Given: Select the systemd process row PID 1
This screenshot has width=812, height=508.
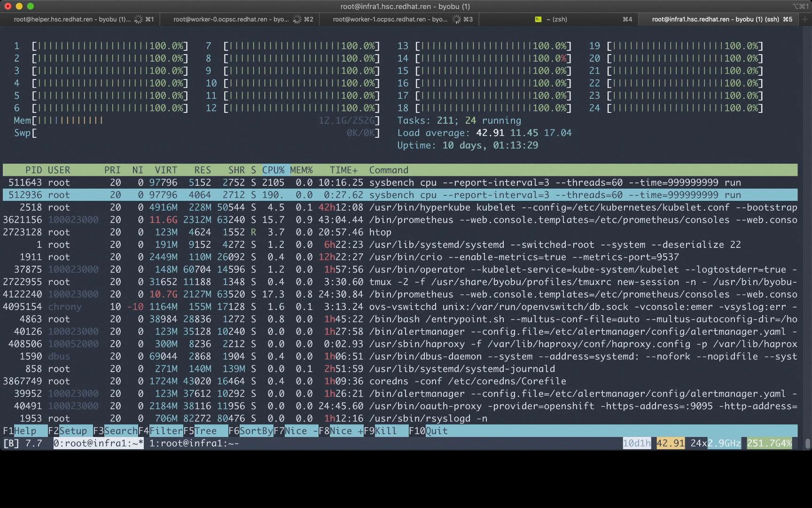Looking at the screenshot, I should 400,245.
